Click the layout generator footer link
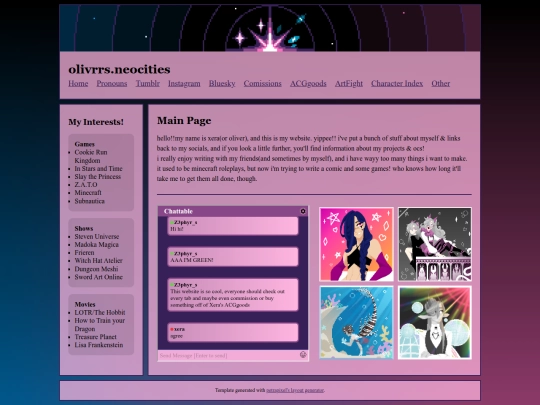This screenshot has height=405, width=540. click(295, 390)
